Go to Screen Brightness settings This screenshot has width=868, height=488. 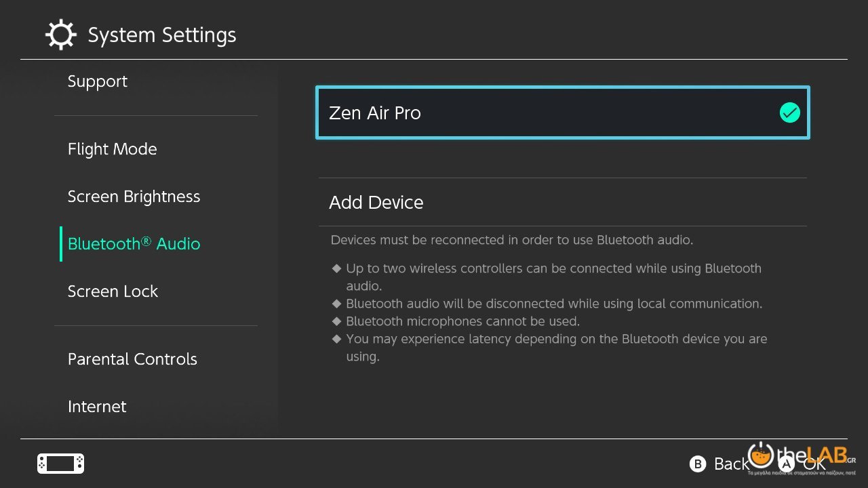(134, 197)
